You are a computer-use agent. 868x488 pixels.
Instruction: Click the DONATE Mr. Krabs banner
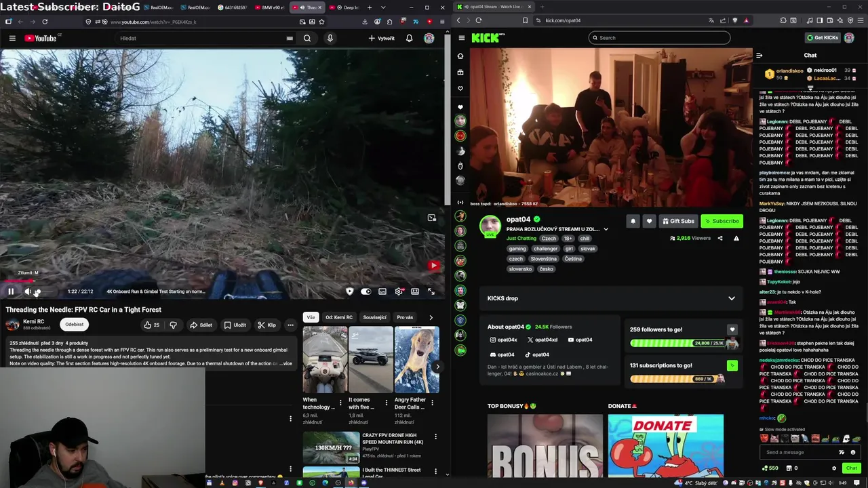(x=665, y=446)
